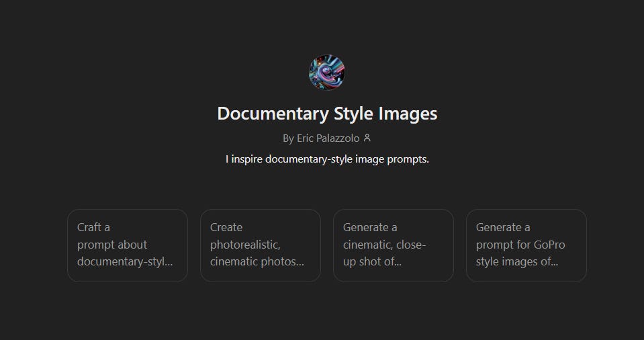
Task: Click the 'Documentary Style Images' title text
Action: tap(327, 114)
